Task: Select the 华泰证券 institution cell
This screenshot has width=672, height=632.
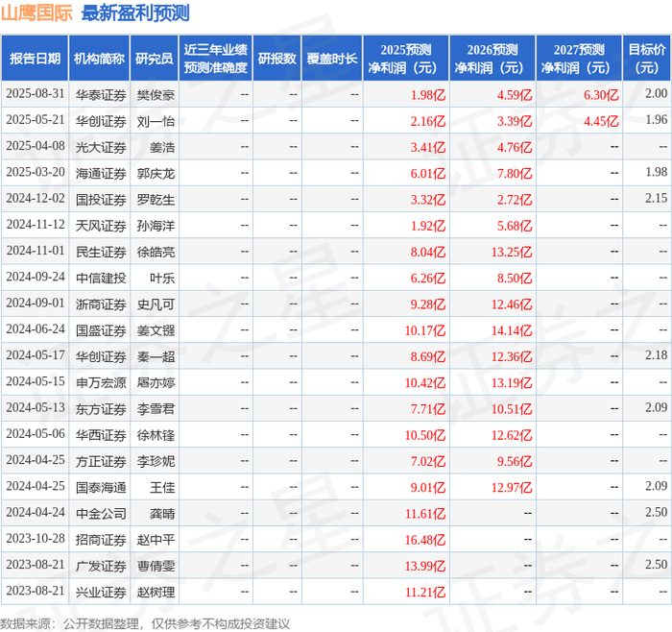Action: pos(101,95)
